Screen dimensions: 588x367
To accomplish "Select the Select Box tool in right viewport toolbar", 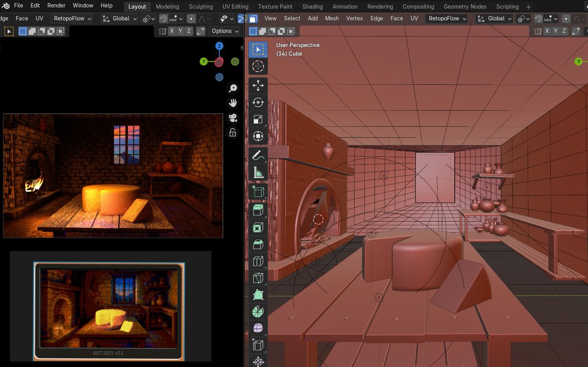I will pos(258,50).
